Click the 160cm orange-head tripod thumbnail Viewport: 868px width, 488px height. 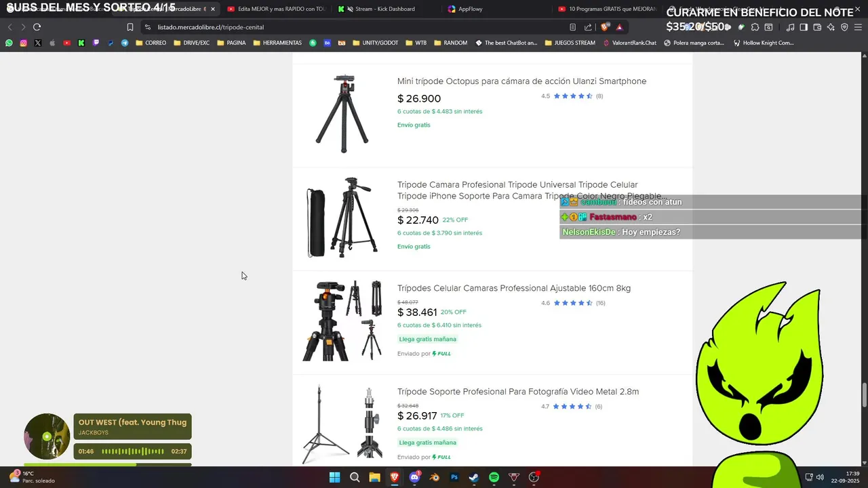[342, 321]
